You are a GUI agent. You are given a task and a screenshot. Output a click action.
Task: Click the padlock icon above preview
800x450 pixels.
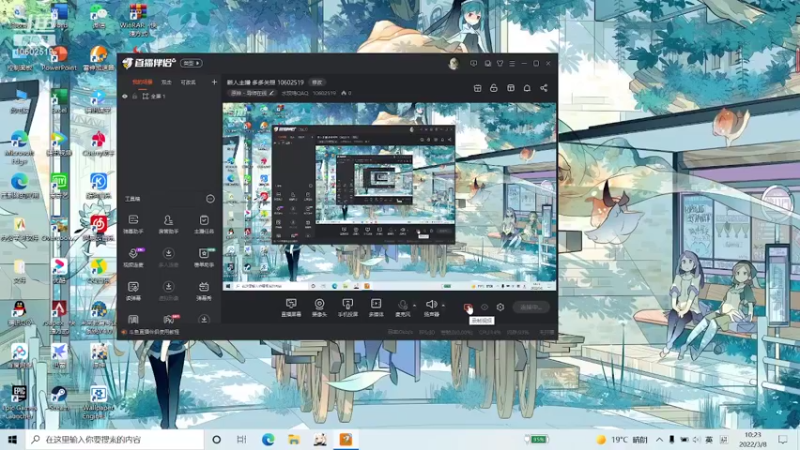(493, 88)
